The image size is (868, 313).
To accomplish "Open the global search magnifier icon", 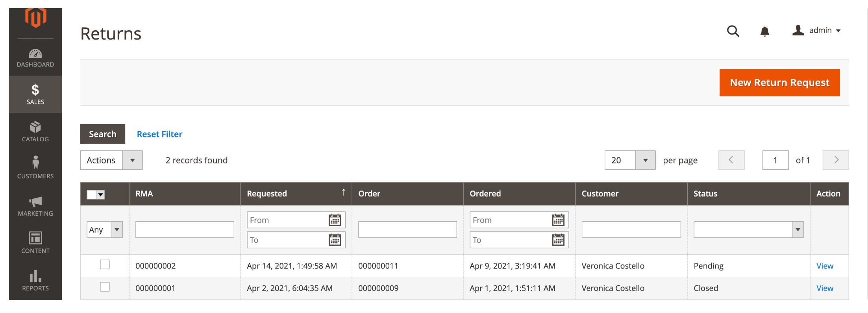I will (733, 31).
